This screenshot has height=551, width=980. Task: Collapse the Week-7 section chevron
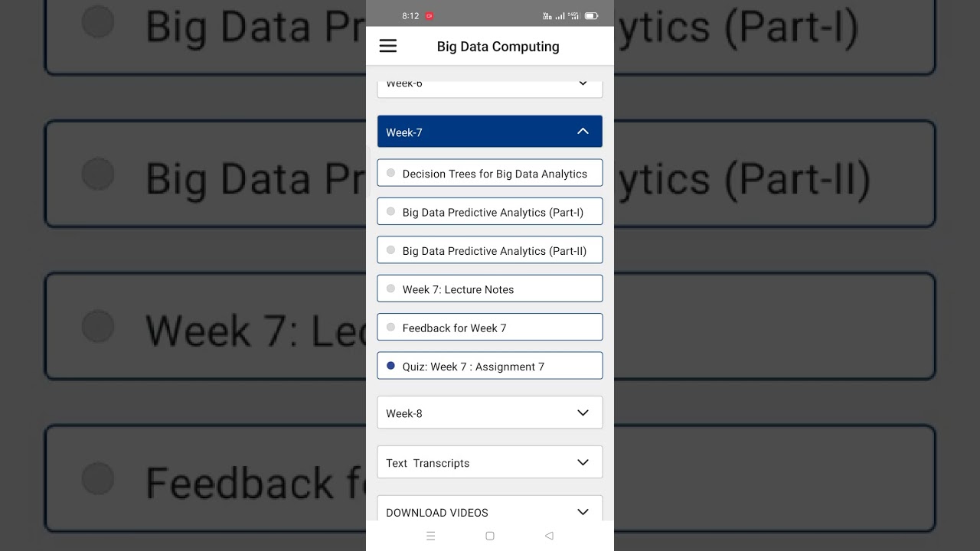[583, 132]
